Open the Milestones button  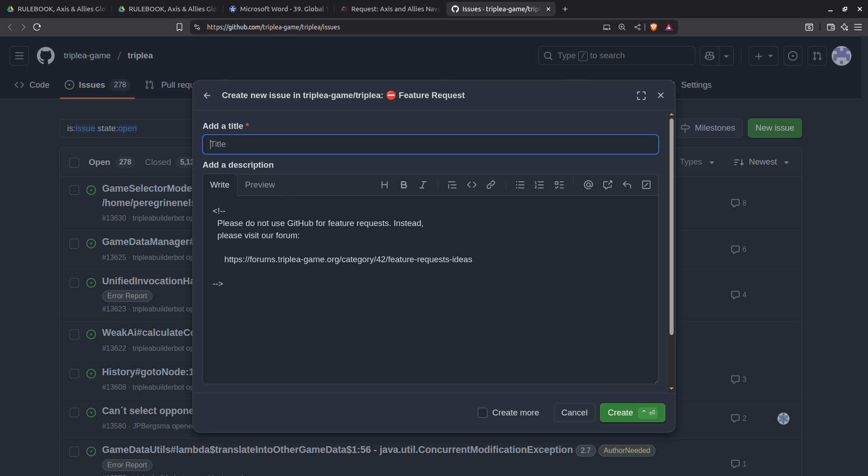click(x=708, y=128)
